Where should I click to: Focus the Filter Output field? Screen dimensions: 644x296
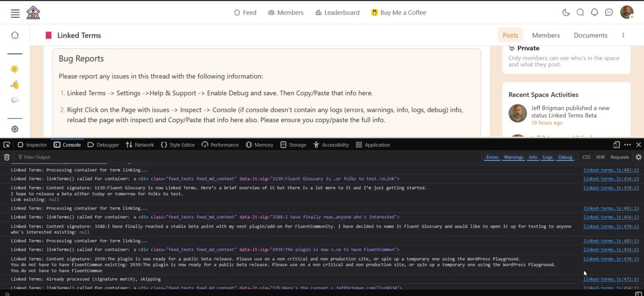point(248,157)
